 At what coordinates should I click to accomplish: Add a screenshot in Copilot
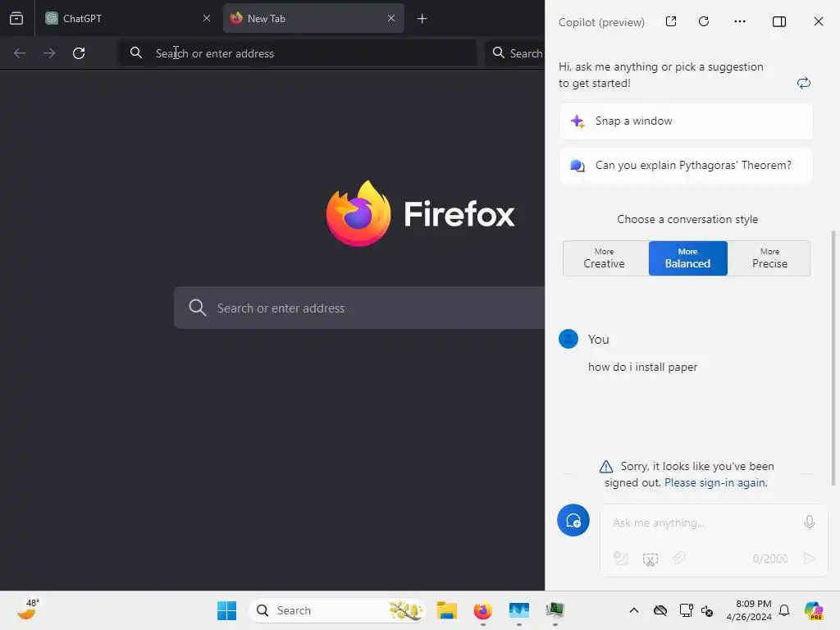[x=651, y=559]
